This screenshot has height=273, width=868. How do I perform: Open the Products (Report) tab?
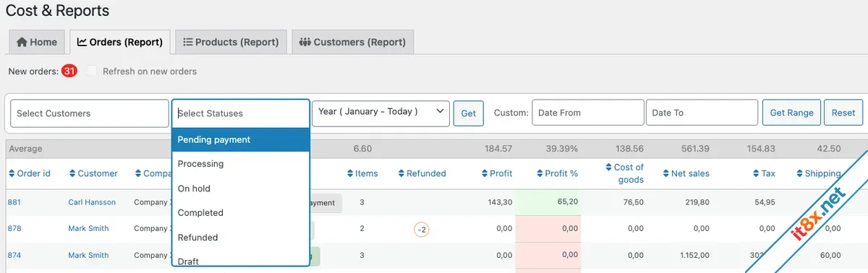coord(231,42)
